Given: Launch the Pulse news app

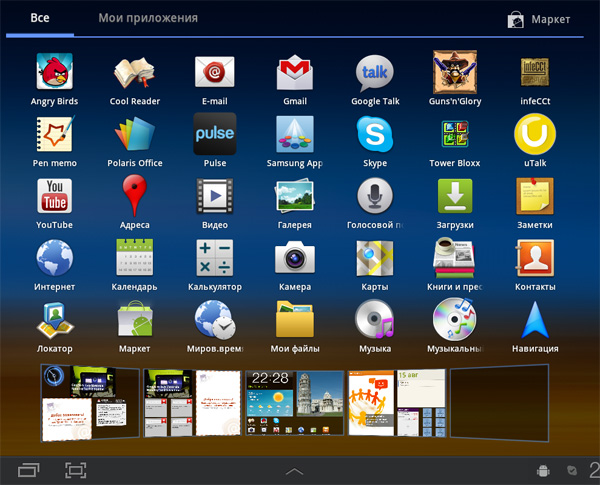Looking at the screenshot, I should point(214,135).
